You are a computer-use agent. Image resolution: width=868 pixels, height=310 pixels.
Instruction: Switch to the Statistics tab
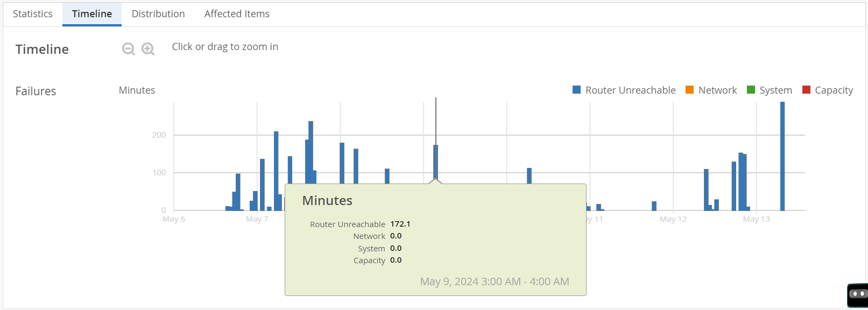coord(33,14)
